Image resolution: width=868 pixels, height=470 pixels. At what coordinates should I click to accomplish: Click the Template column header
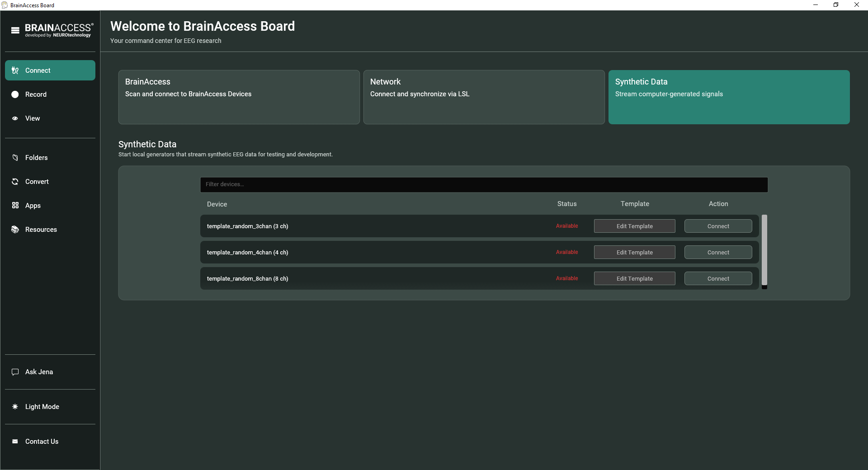click(x=635, y=204)
